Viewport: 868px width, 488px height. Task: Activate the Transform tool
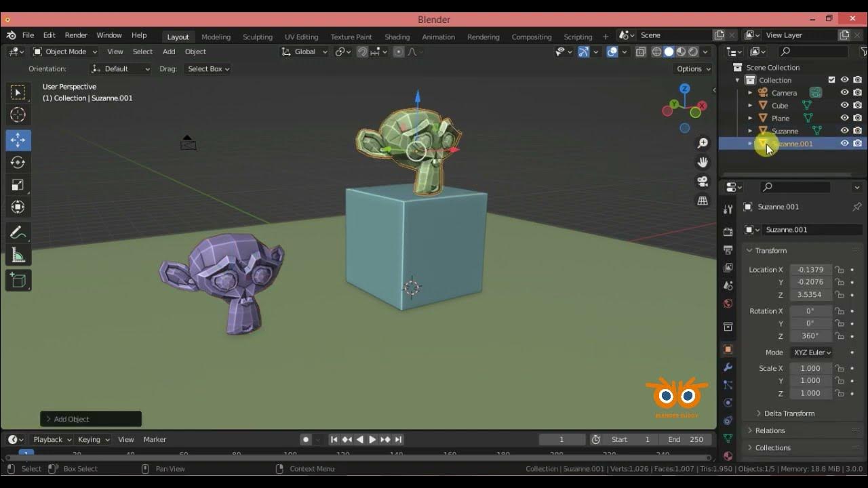click(x=18, y=207)
